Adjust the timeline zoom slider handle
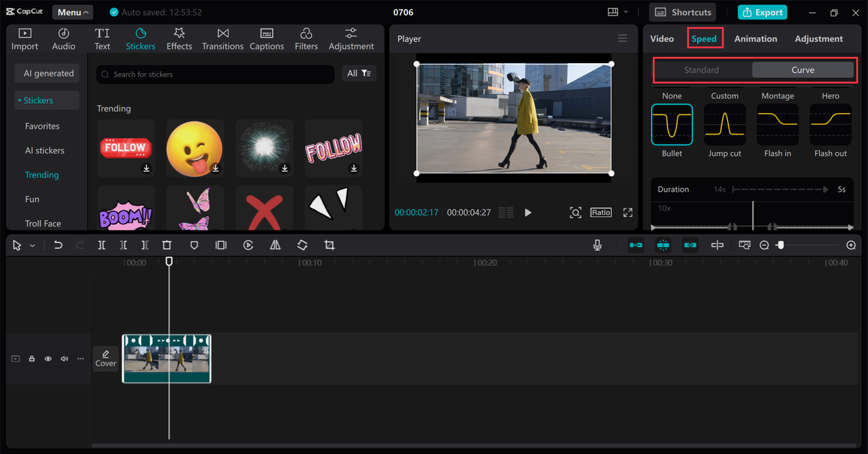Image resolution: width=868 pixels, height=454 pixels. [x=781, y=245]
